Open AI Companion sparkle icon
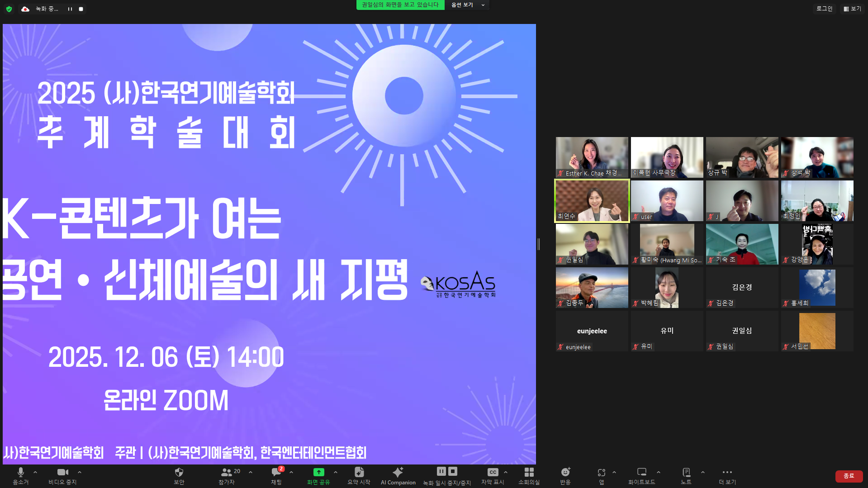 point(398,475)
